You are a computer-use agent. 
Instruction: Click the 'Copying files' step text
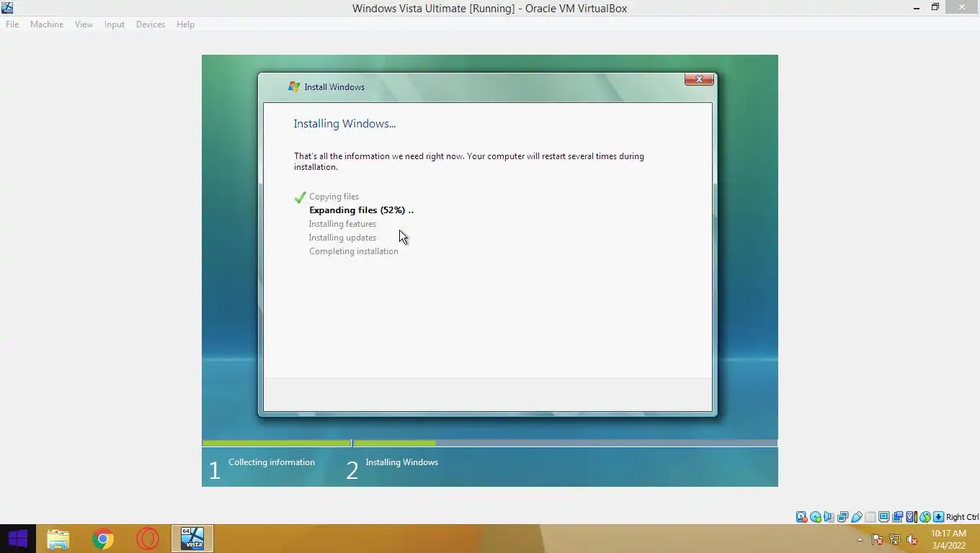334,197
